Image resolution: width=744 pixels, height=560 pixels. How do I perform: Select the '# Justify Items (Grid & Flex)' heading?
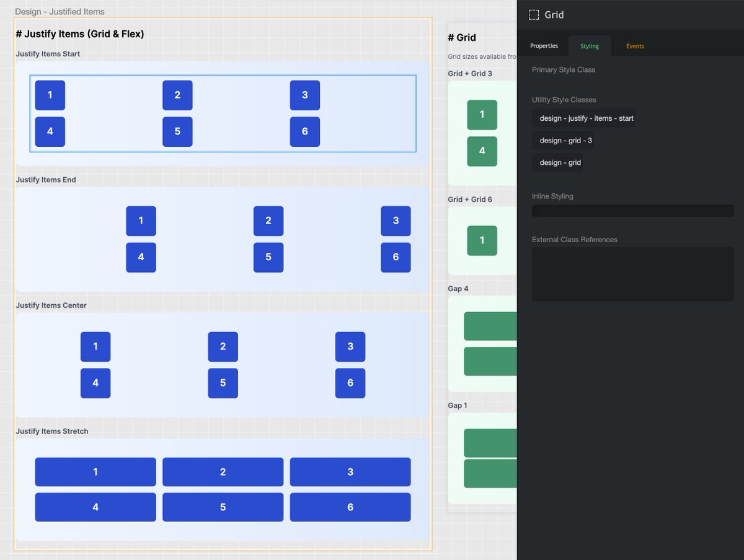[80, 34]
